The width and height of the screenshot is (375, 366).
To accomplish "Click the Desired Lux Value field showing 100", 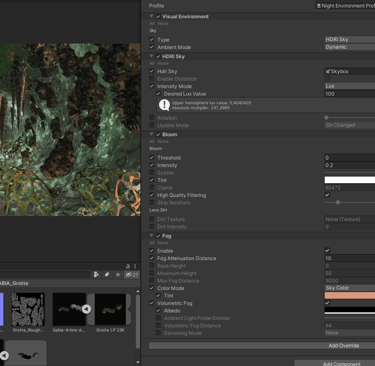I will pos(350,94).
